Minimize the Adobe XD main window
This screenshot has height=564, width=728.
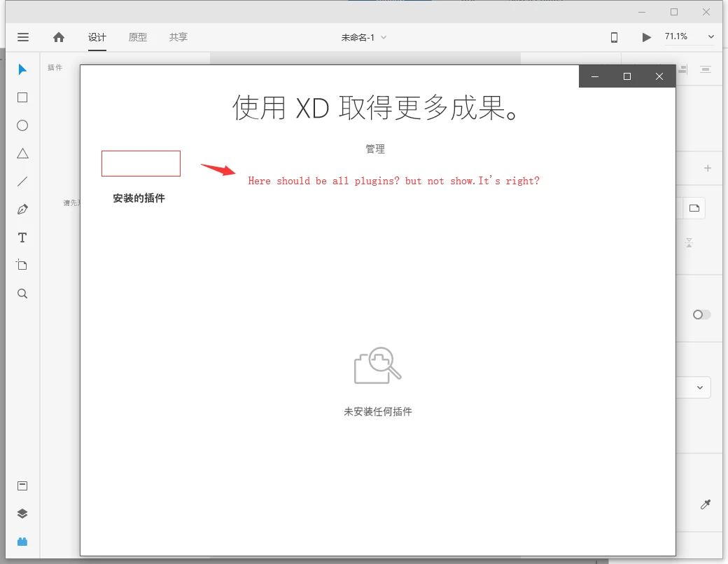(642, 12)
